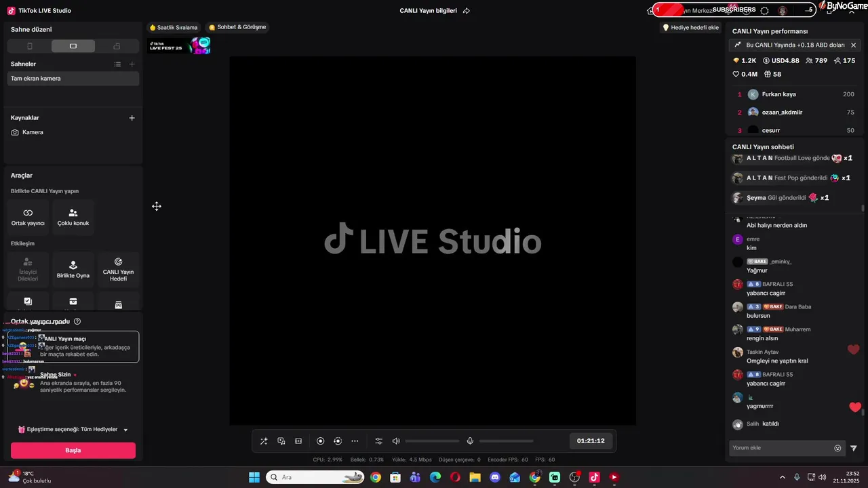Open Sohbet & Görüşme tab
868x488 pixels.
click(x=237, y=28)
